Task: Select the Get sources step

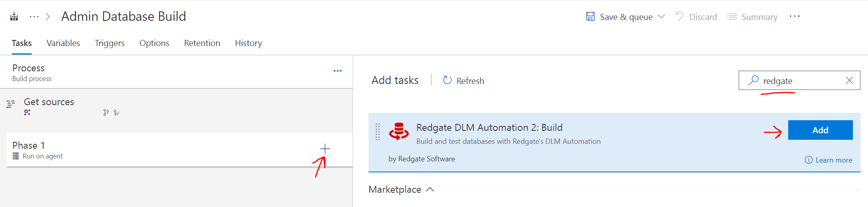Action: 176,107
